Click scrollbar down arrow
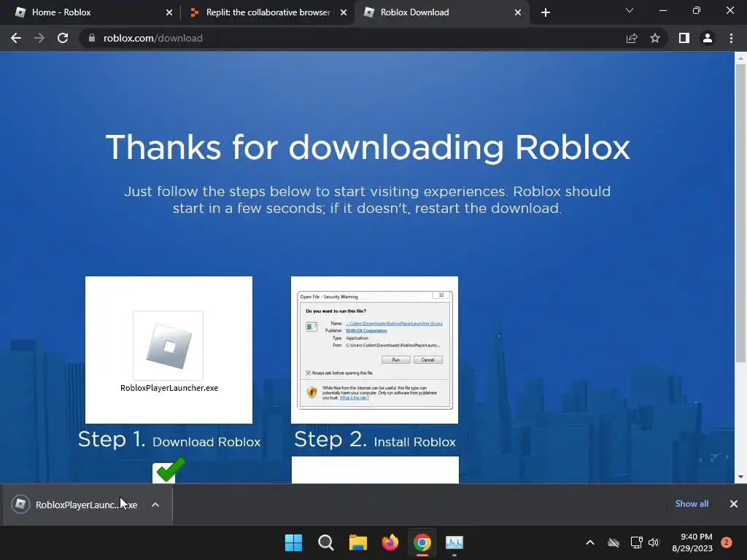The height and width of the screenshot is (560, 747). (740, 477)
